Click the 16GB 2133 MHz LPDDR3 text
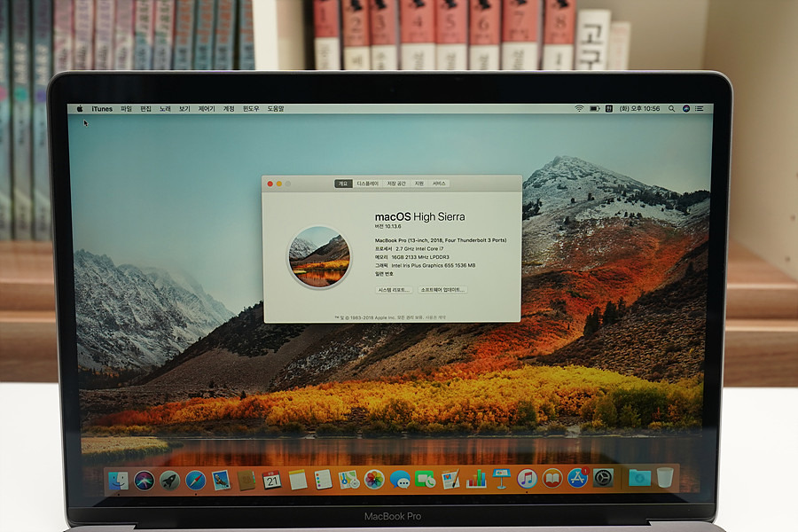Viewport: 798px width, 532px height. tap(420, 257)
